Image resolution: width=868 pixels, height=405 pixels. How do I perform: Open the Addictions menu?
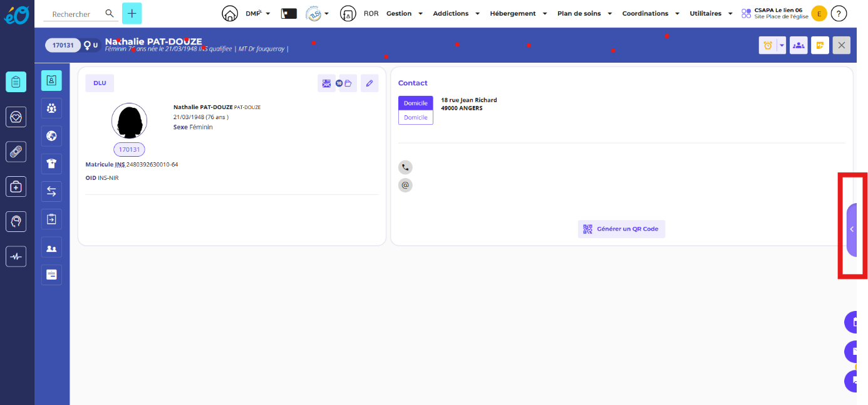[x=456, y=13]
